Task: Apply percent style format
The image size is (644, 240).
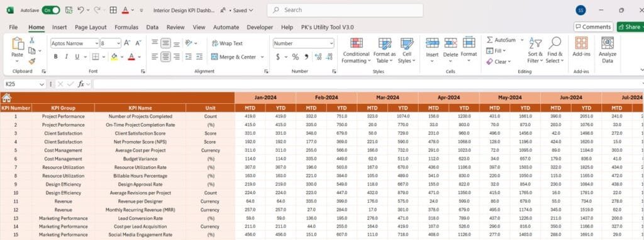Action: coord(296,57)
